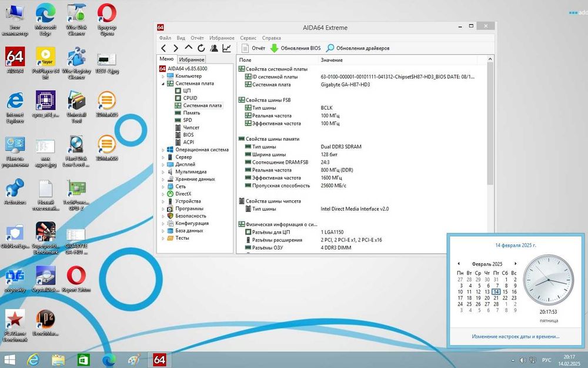
Task: Select База данных in the tree
Action: 189,231
